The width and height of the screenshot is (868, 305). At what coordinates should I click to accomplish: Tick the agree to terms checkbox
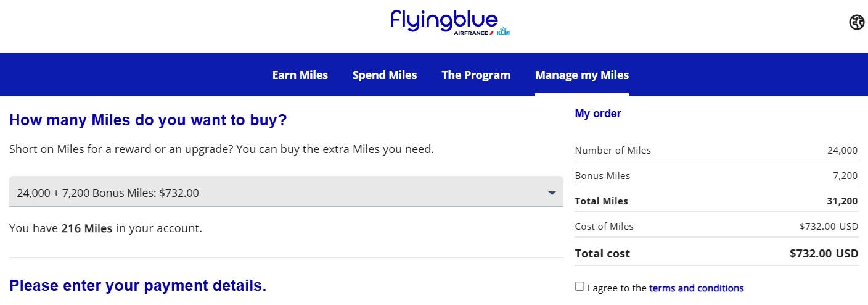(579, 286)
